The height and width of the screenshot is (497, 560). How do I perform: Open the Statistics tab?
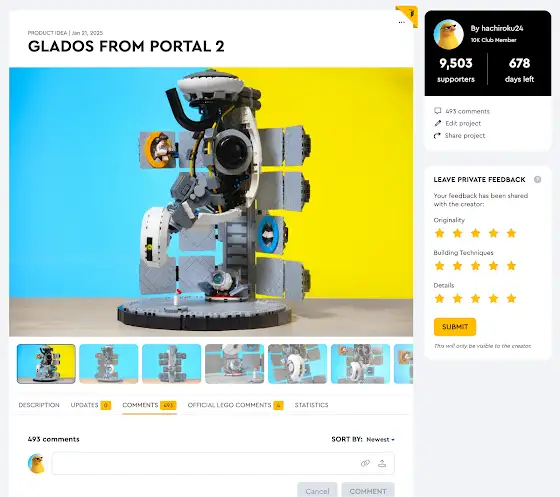pyautogui.click(x=311, y=405)
